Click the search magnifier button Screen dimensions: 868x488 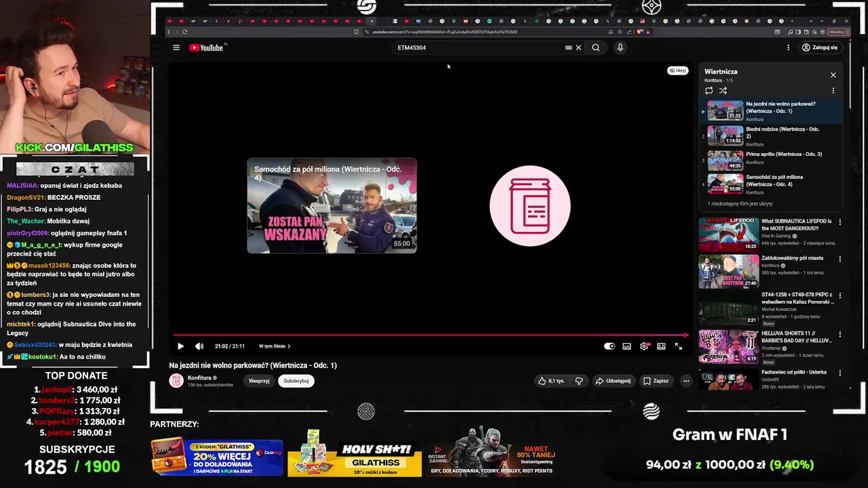(595, 47)
